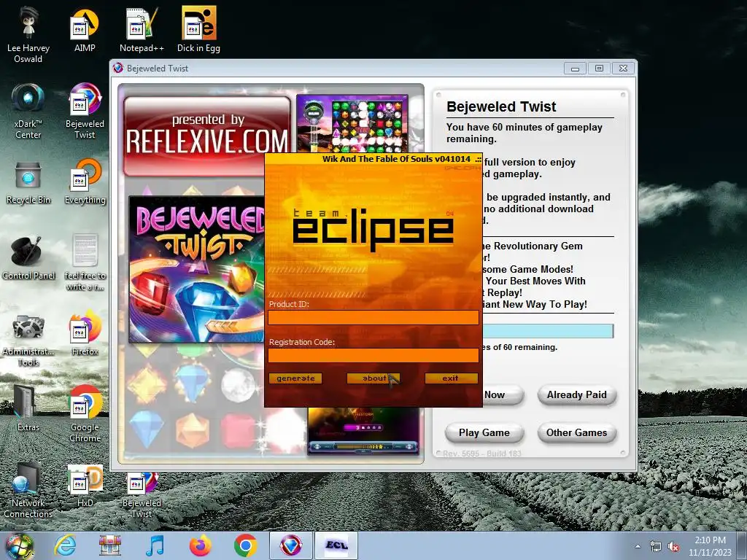Open the Notepad++ desktop shortcut
Screen dimensions: 747x560
pos(142,29)
